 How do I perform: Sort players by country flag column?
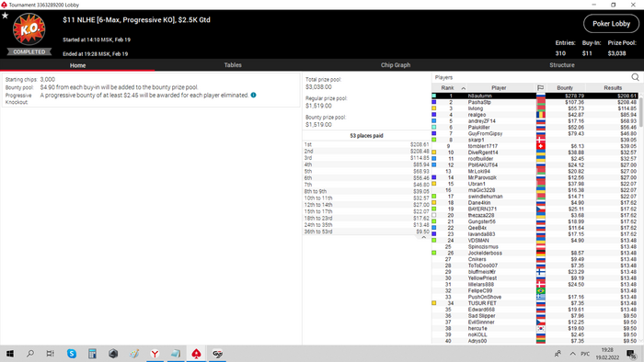[541, 87]
